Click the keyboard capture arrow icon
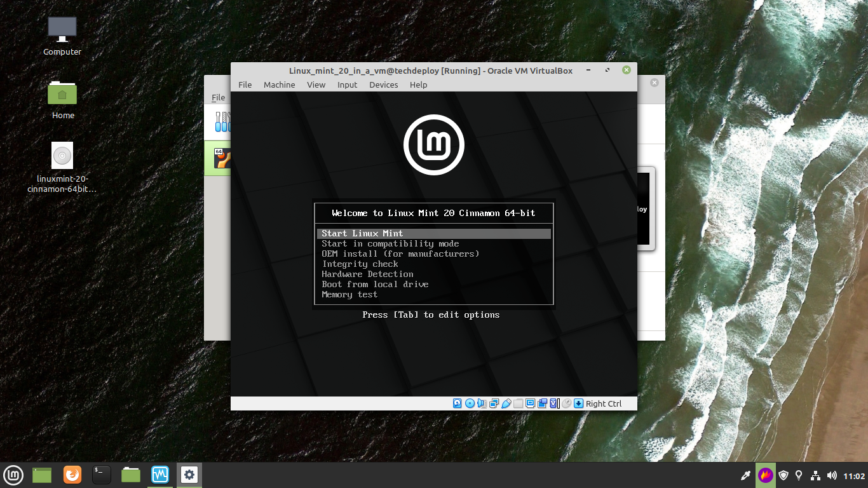868x488 pixels. click(578, 403)
